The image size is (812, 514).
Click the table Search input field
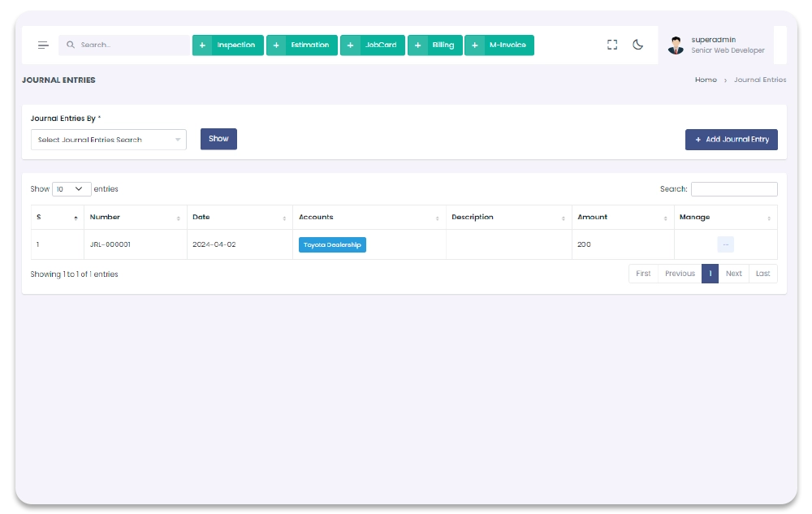[733, 189]
